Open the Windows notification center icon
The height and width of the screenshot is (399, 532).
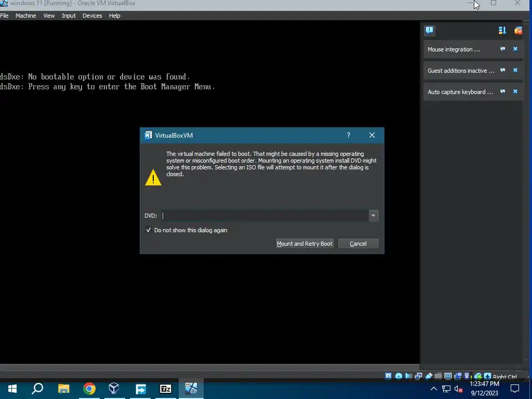click(515, 389)
